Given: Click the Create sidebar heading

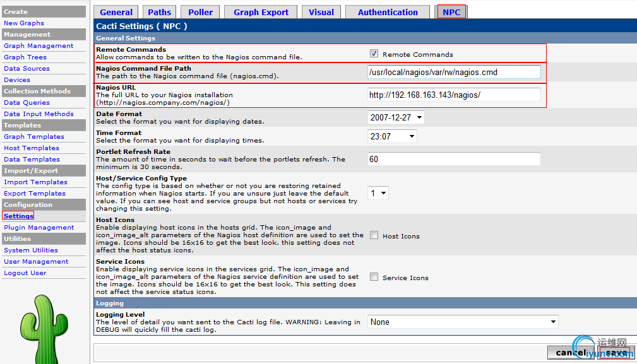Looking at the screenshot, I should coord(44,12).
